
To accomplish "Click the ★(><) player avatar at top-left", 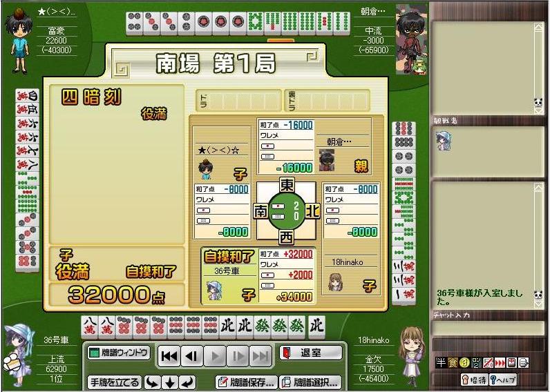I will (x=19, y=40).
